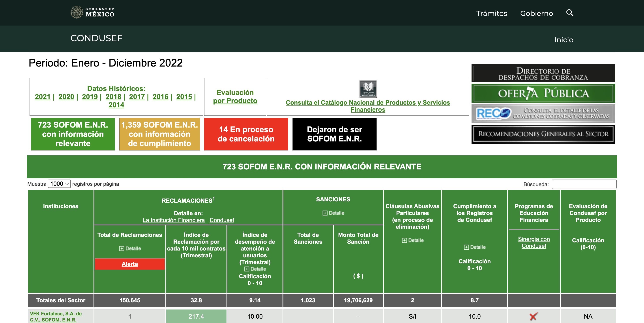This screenshot has width=644, height=323.
Task: Click the Búsqueda search field
Action: click(584, 184)
